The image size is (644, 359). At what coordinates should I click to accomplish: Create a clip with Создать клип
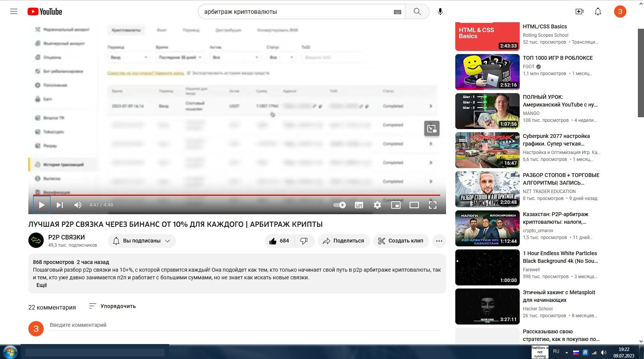401,241
